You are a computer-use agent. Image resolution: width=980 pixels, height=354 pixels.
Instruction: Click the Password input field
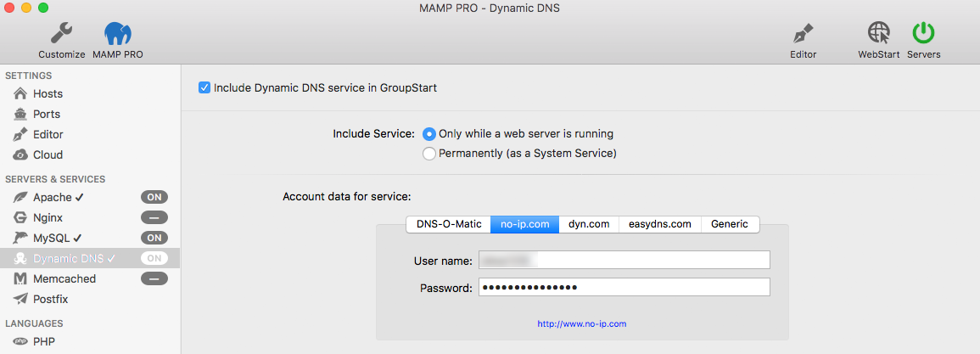624,288
